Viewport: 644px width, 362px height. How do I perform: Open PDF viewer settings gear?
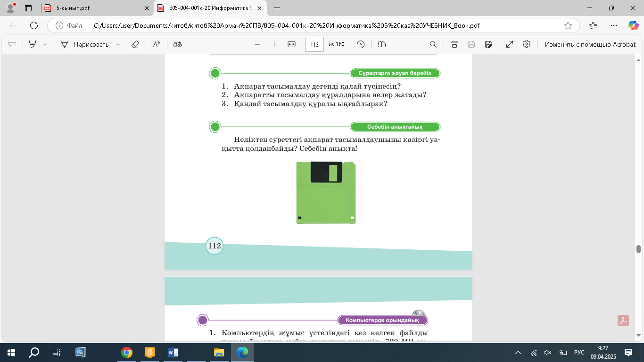tap(527, 44)
